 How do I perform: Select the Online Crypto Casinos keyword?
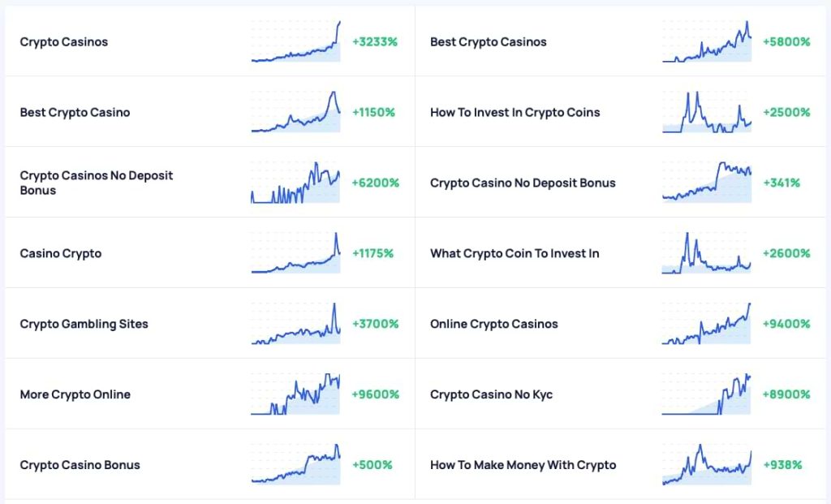tap(494, 324)
